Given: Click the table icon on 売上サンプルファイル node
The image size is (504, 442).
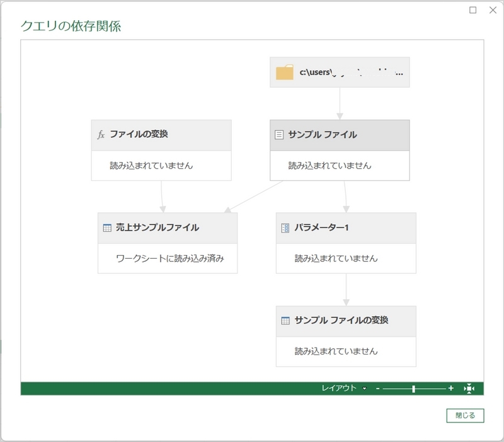Looking at the screenshot, I should 107,229.
